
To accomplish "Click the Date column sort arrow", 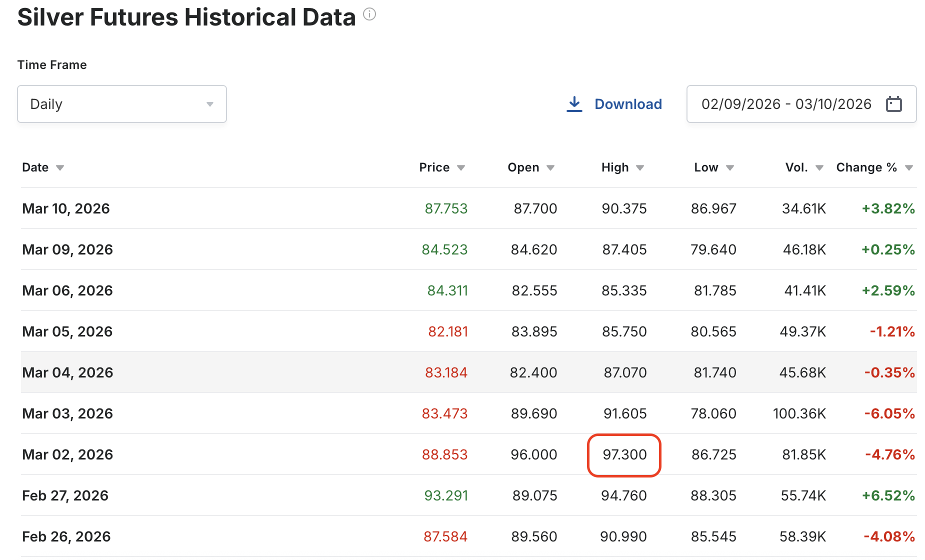I will (x=60, y=168).
